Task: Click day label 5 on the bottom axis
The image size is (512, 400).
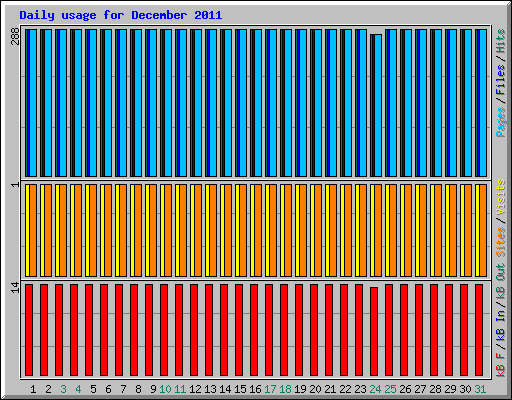Action: [x=93, y=389]
